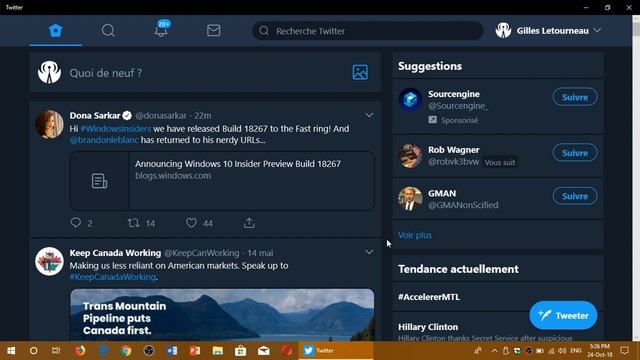This screenshot has width=640, height=360.
Task: Click the Recherche Twitter search field
Action: [368, 31]
